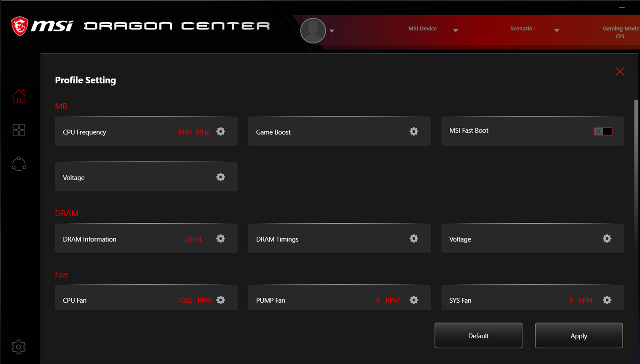Open PUMP Fan settings gear
The height and width of the screenshot is (364, 640).
pos(414,300)
